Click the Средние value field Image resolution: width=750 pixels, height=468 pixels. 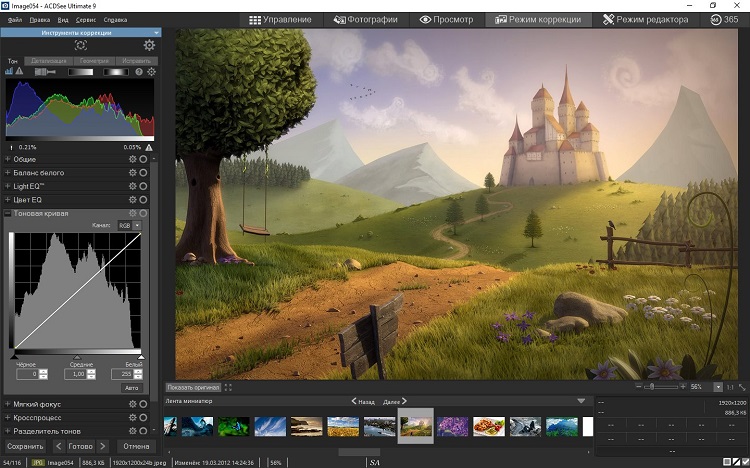[76, 374]
